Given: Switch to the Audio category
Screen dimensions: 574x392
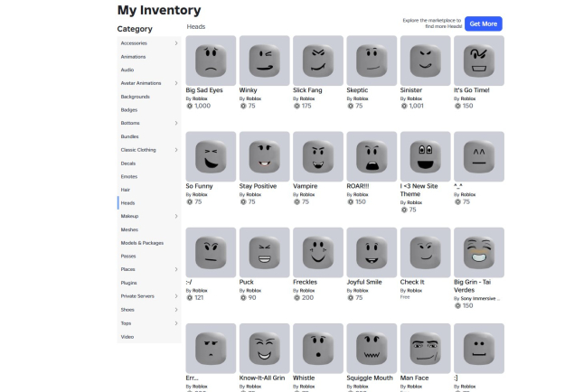Looking at the screenshot, I should pyautogui.click(x=127, y=70).
